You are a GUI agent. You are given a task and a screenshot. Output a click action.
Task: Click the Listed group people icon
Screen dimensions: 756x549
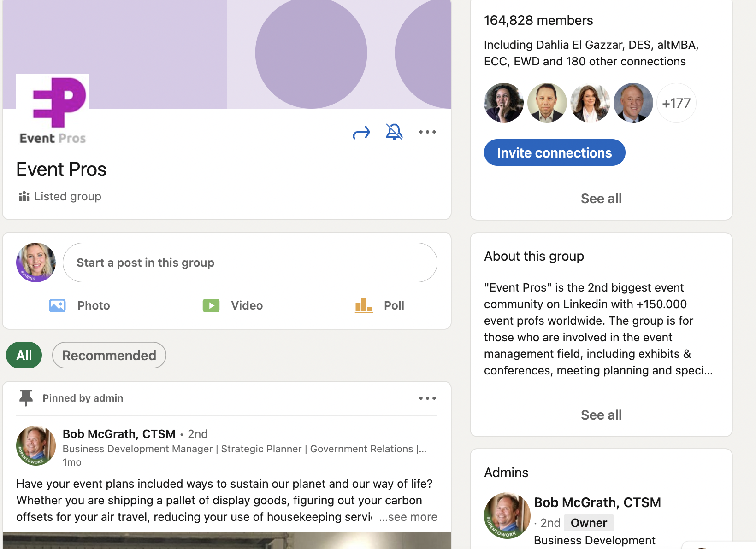tap(24, 196)
